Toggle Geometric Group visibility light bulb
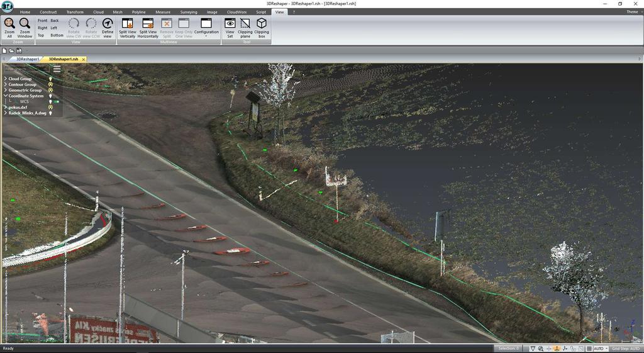The width and height of the screenshot is (644, 353). pos(50,90)
